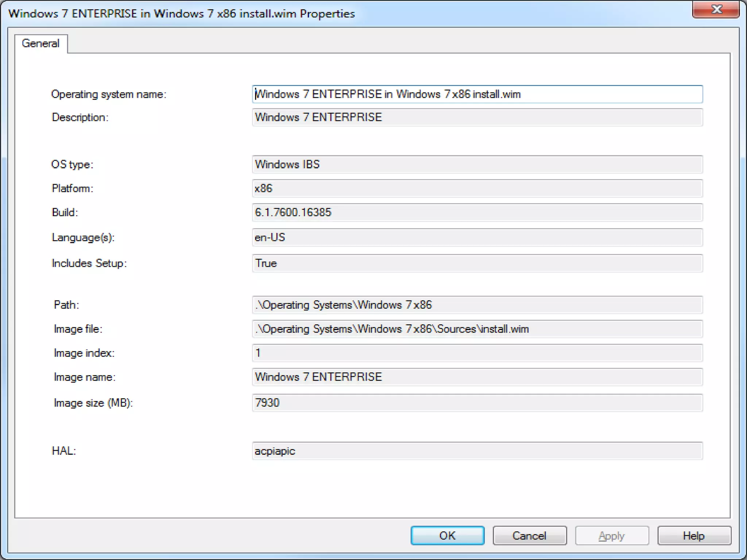This screenshot has width=747, height=560.
Task: Close the Properties window
Action: tap(716, 9)
